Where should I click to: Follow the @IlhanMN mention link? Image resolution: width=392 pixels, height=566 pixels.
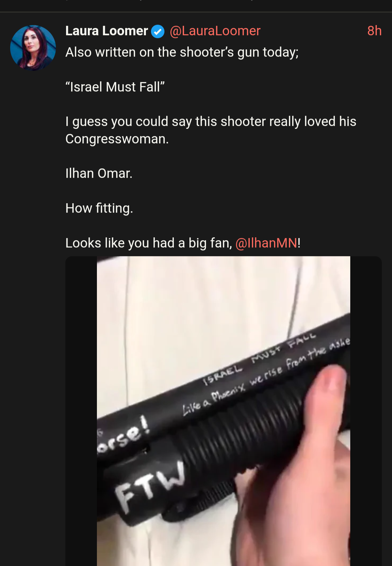pos(266,243)
